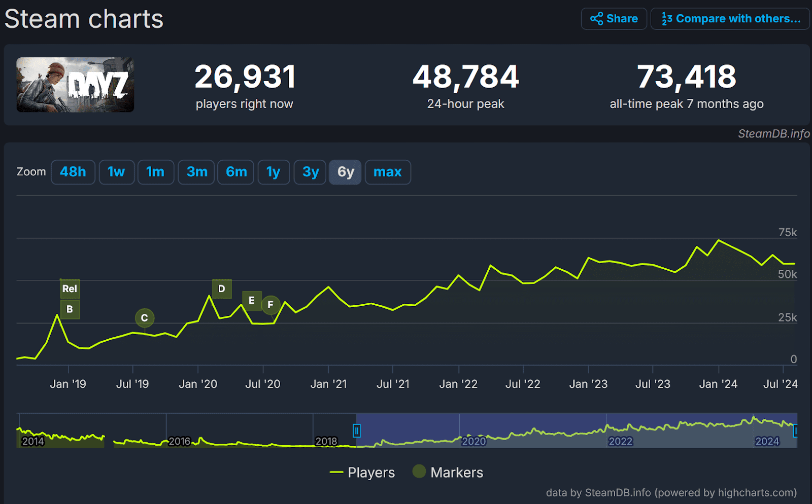Choose the 1y zoom option
The image size is (812, 504).
coord(274,172)
